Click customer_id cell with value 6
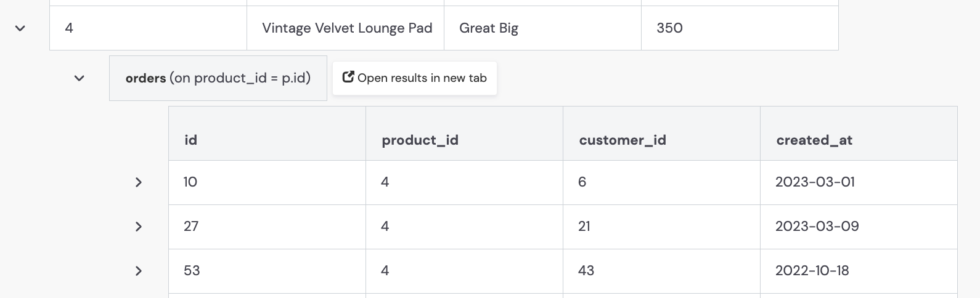The width and height of the screenshot is (980, 298). pyautogui.click(x=661, y=182)
